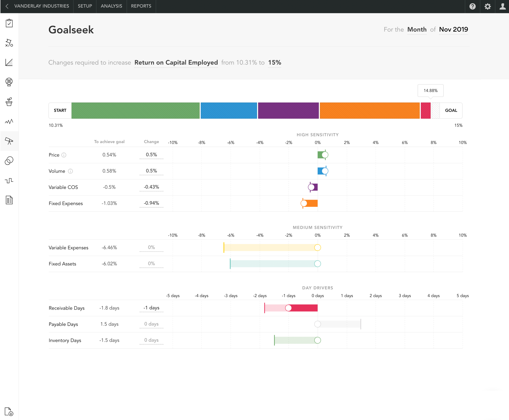
Task: Click the Receivable Days goal value -1.8 days
Action: coord(109,308)
